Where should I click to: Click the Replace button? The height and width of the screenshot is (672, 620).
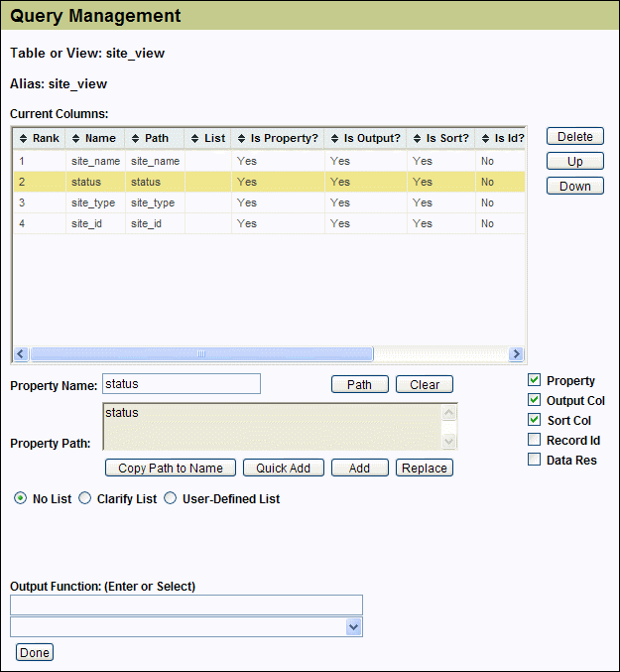click(425, 468)
